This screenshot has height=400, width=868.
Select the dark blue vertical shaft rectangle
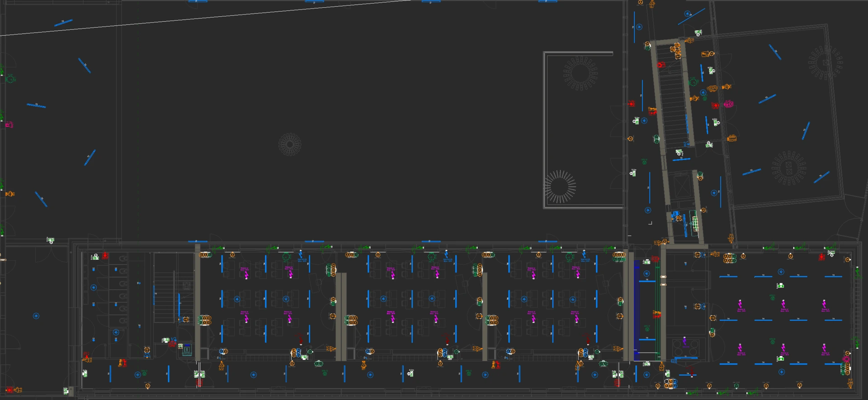[x=637, y=310]
